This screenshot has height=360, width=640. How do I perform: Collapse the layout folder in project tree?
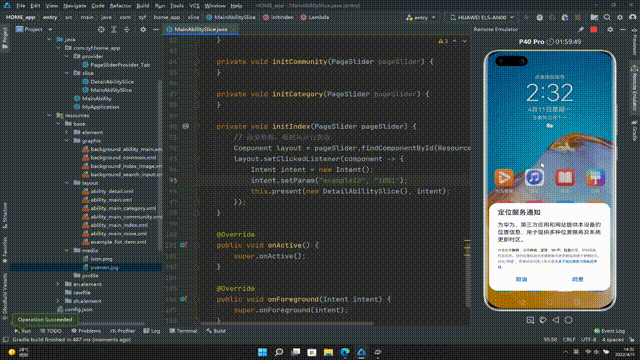[x=67, y=183]
